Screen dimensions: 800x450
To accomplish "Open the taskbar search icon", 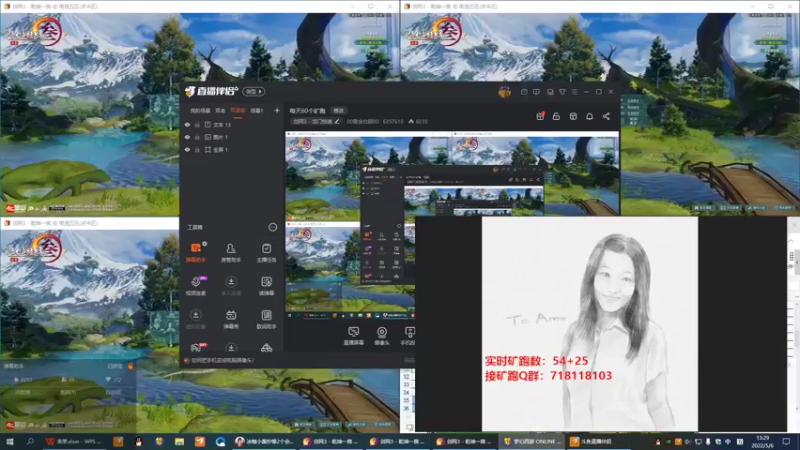I will 30,442.
